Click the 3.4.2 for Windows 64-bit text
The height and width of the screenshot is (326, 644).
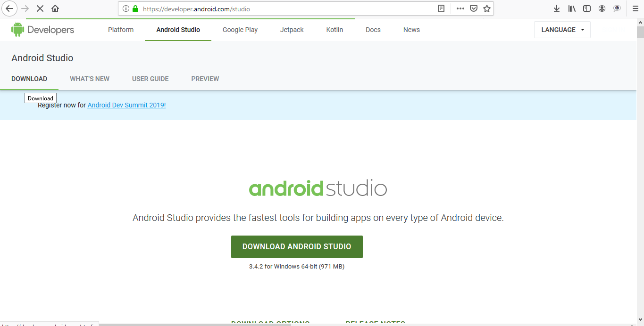click(x=297, y=267)
